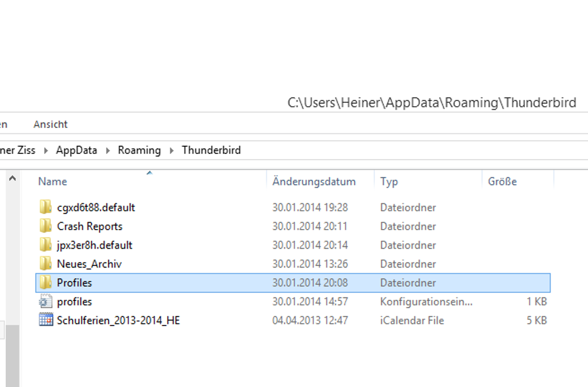588x387 pixels.
Task: Click the Crash Reports folder icon
Action: [46, 226]
